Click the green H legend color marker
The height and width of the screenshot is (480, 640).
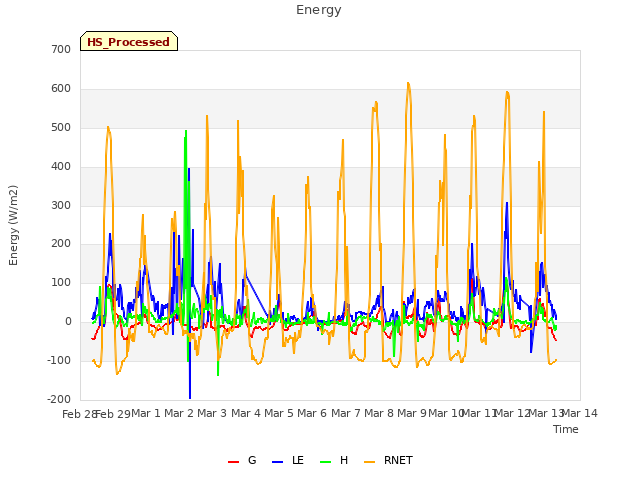pyautogui.click(x=326, y=462)
